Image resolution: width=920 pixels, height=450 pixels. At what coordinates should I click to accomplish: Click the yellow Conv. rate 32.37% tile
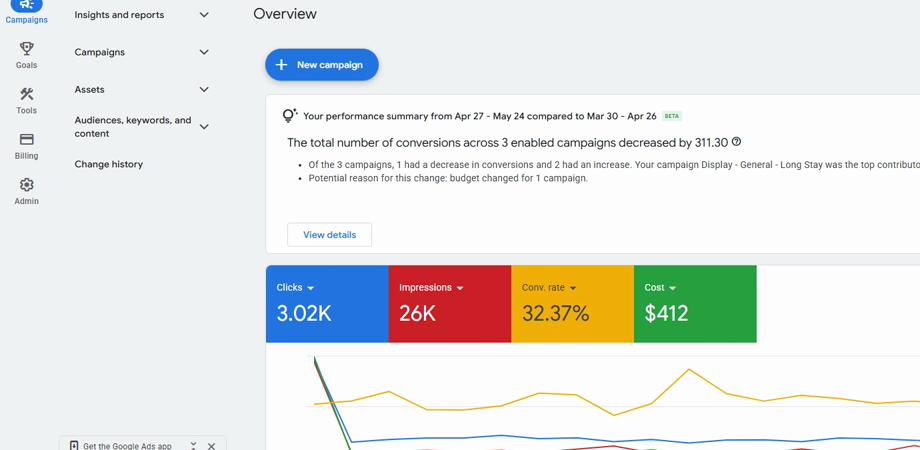pyautogui.click(x=572, y=304)
